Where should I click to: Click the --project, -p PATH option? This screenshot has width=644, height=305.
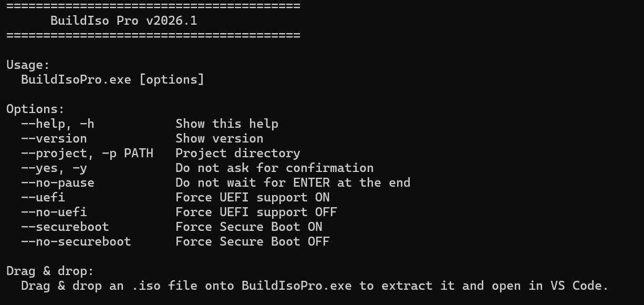pos(87,154)
